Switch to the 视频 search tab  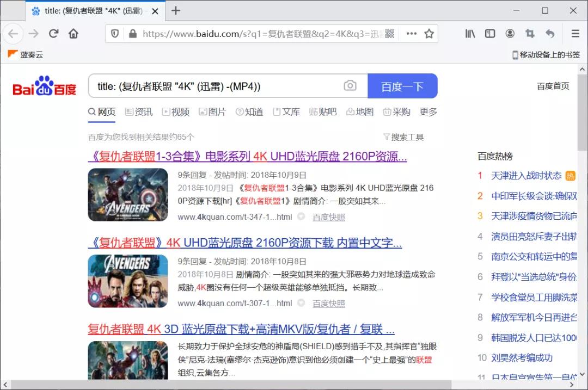pyautogui.click(x=175, y=112)
